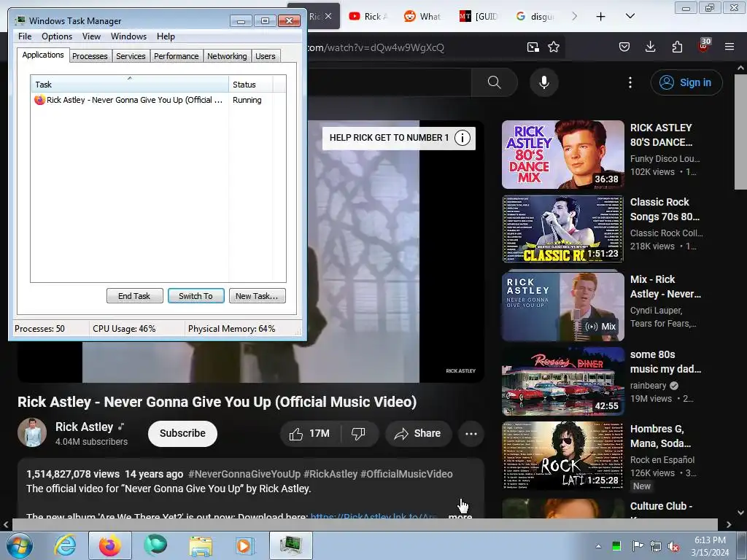Open the Pocket save icon
Image resolution: width=747 pixels, height=560 pixels.
tap(624, 47)
